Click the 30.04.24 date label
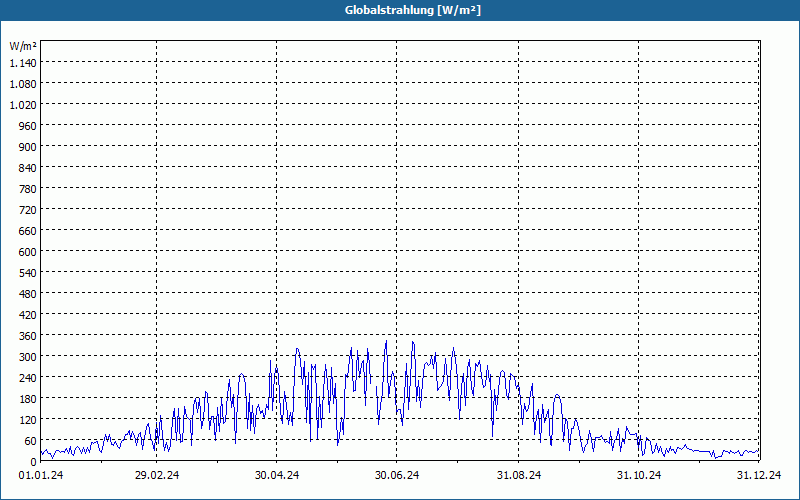The image size is (800, 500). pos(277,476)
